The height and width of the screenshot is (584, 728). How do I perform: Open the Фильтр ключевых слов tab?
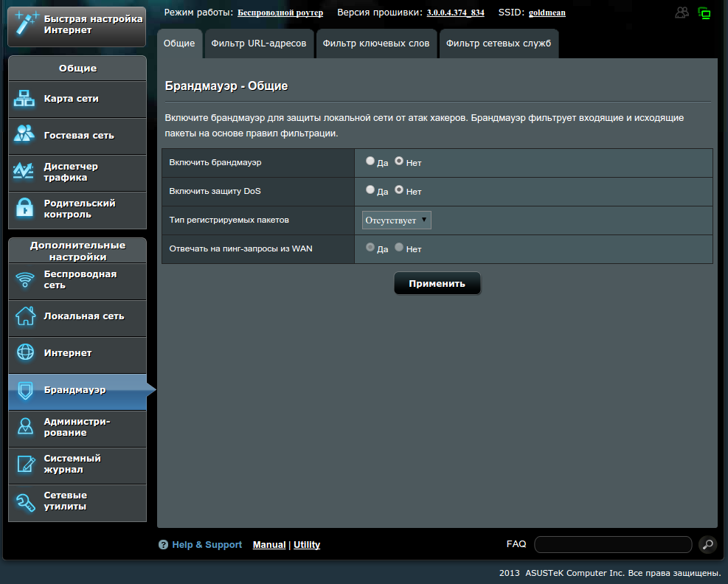coord(375,44)
